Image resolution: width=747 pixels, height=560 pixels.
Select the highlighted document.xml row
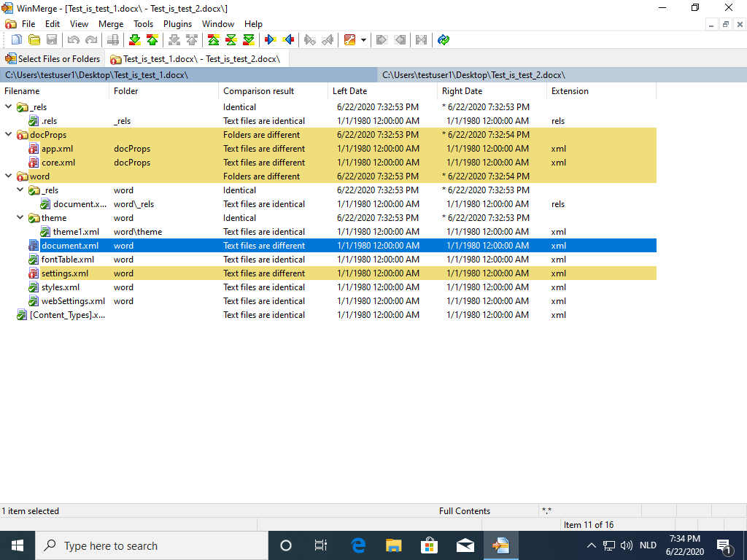coord(328,246)
